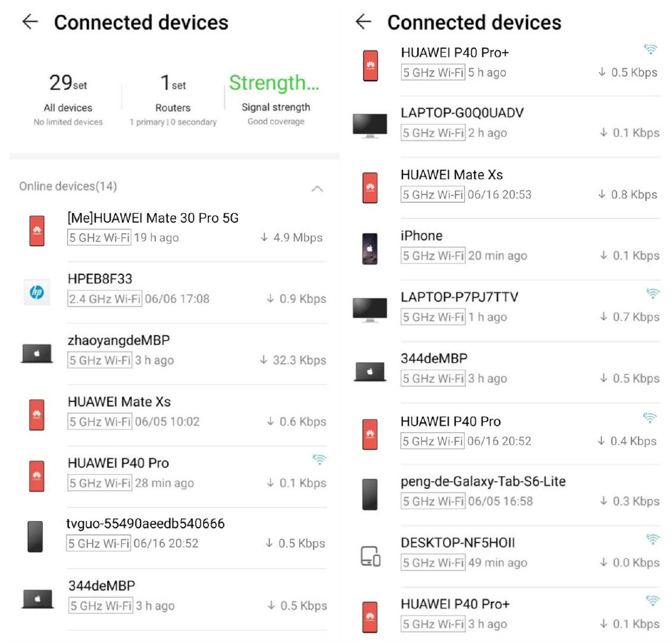Tap Wi-Fi signal icon next to LAPTOP-P7PJ7TTV

coord(652,294)
